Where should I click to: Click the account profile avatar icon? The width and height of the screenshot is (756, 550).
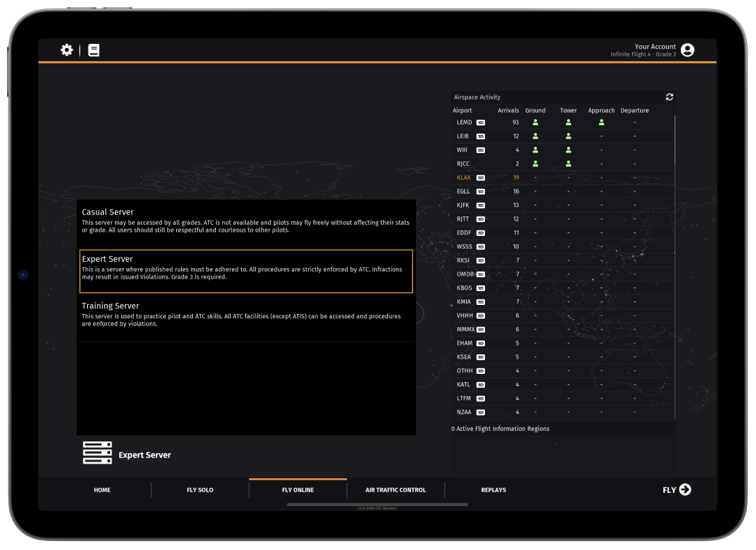pyautogui.click(x=688, y=50)
